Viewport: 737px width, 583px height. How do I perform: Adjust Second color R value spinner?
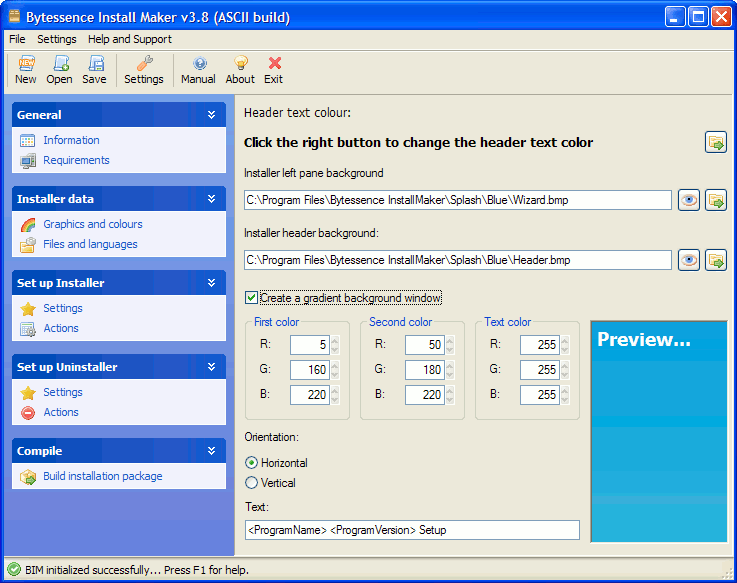450,345
